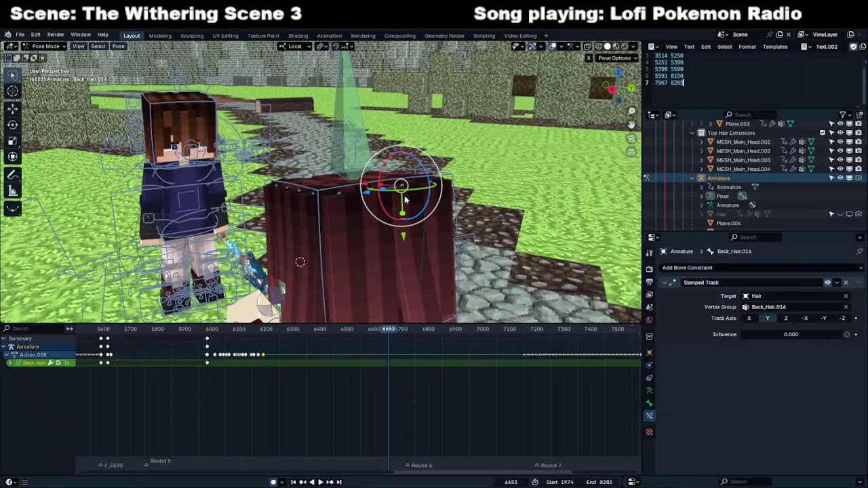
Task: Select the Transform tool
Action: coord(13,157)
